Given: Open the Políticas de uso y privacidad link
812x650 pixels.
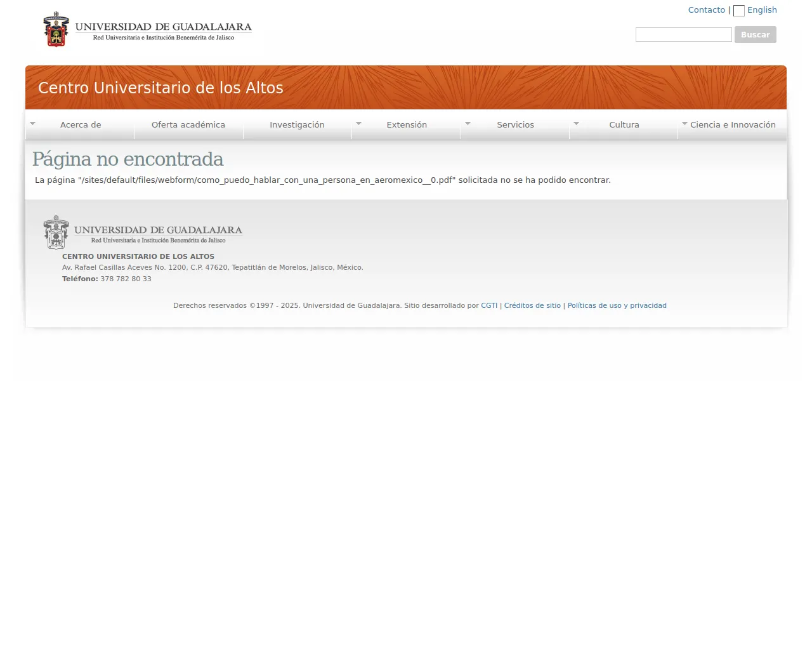Looking at the screenshot, I should [x=617, y=306].
